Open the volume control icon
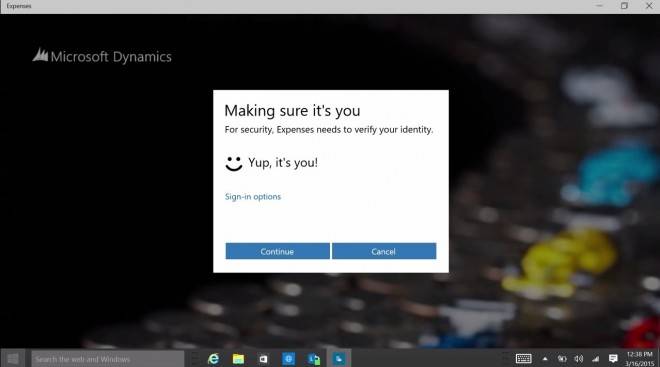Viewport: 660px width, 367px height. coord(579,359)
